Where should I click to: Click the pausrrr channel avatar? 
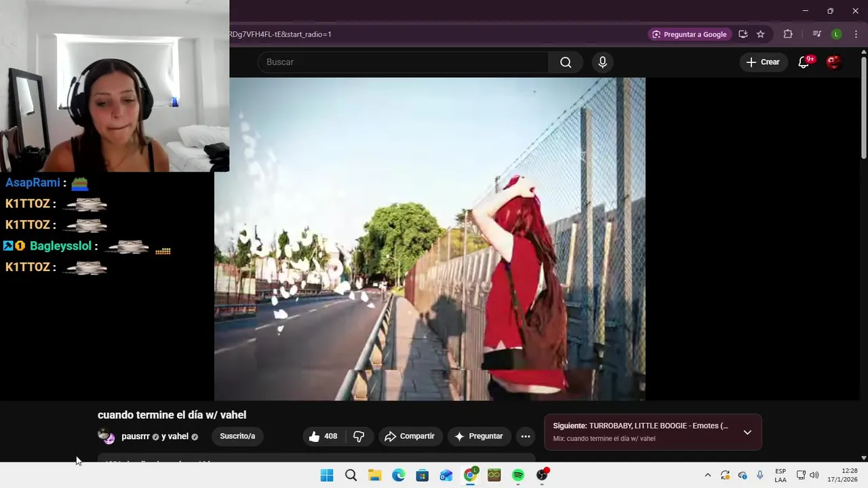(106, 436)
